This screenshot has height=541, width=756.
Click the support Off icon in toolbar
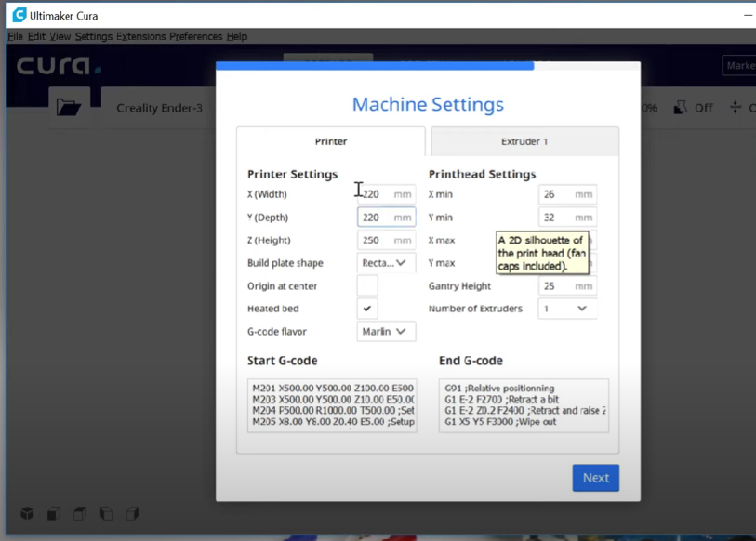coord(681,108)
